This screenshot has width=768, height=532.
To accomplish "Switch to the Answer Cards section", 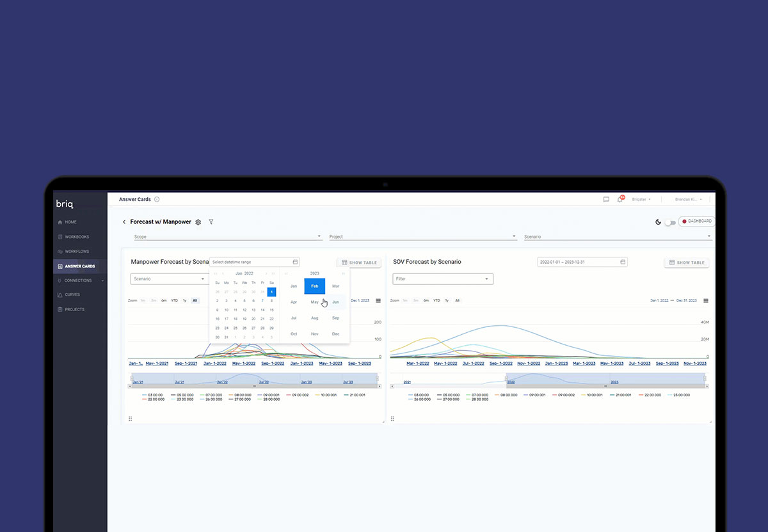I will pyautogui.click(x=75, y=266).
